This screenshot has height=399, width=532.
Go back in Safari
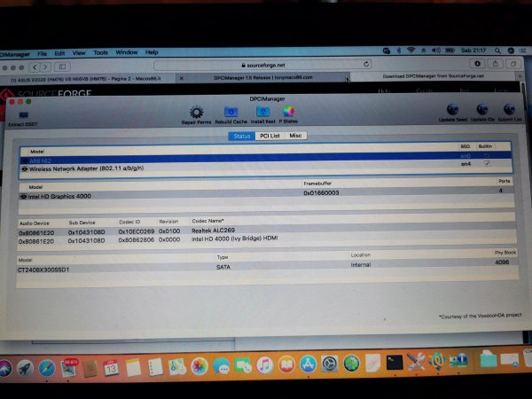[35, 67]
